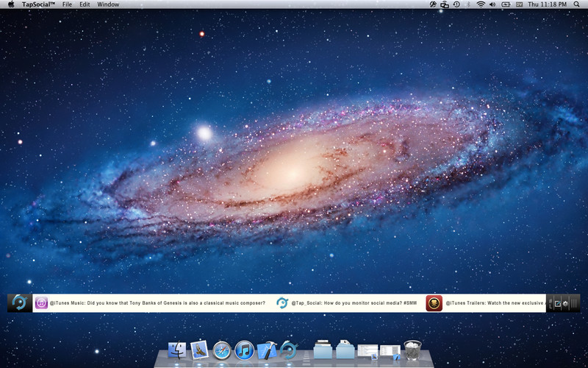Click the iTunes Music avatar in the ticker
The height and width of the screenshot is (368, 588).
coord(41,302)
